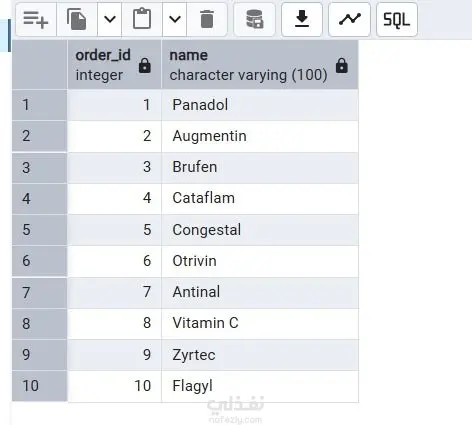
Task: Click the Paste clipboard icon
Action: (x=142, y=19)
